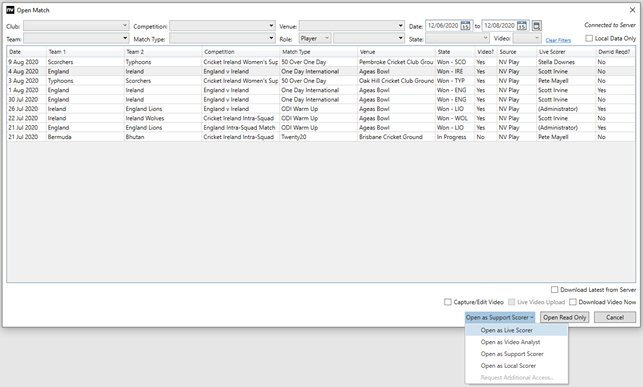Choose Open as Video Analyst menu item
Viewport: 643px width, 387px height.
click(x=517, y=342)
